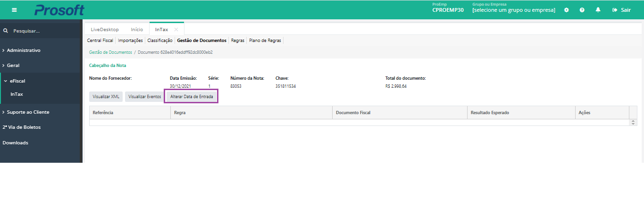Click Alterar Data de Entrada button

(192, 96)
